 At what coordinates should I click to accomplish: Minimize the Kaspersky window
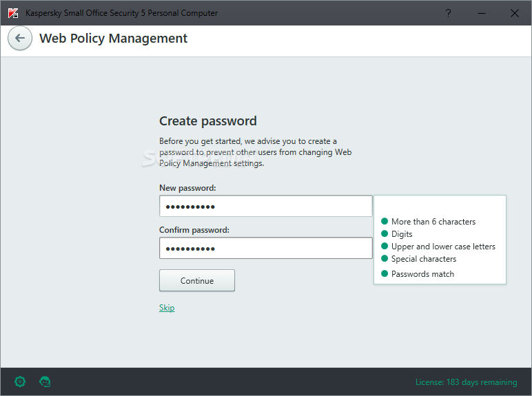[482, 13]
